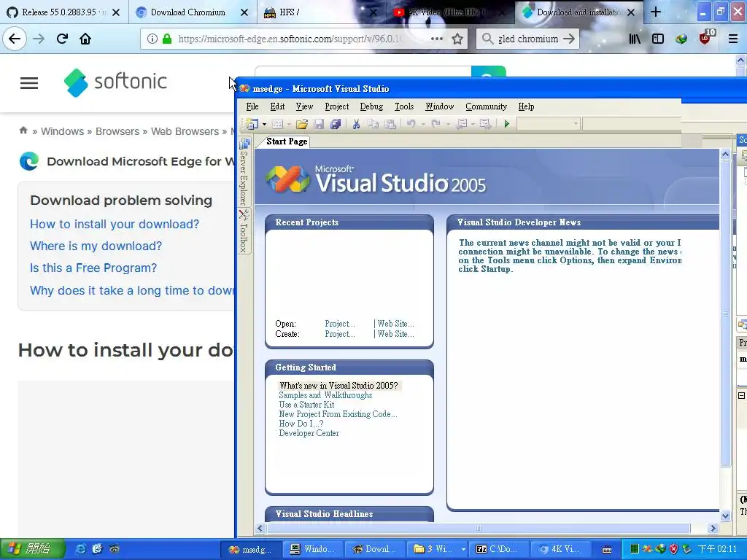747x560 pixels.
Task: Select the Start Page tab
Action: (286, 141)
